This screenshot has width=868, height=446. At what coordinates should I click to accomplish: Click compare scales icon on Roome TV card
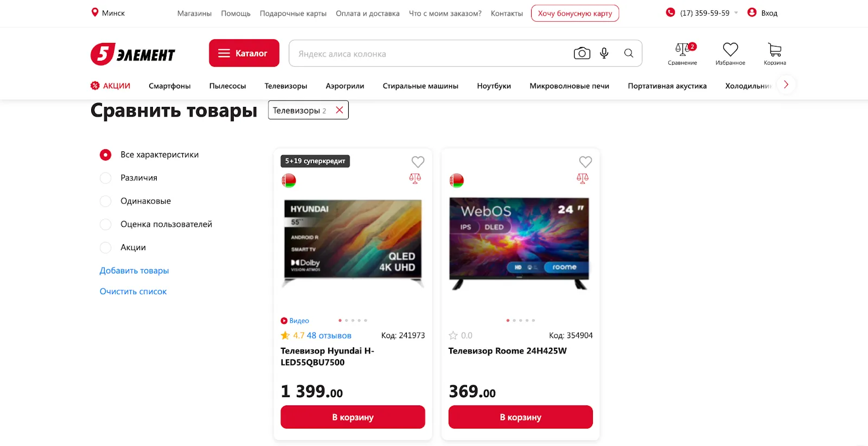click(582, 178)
